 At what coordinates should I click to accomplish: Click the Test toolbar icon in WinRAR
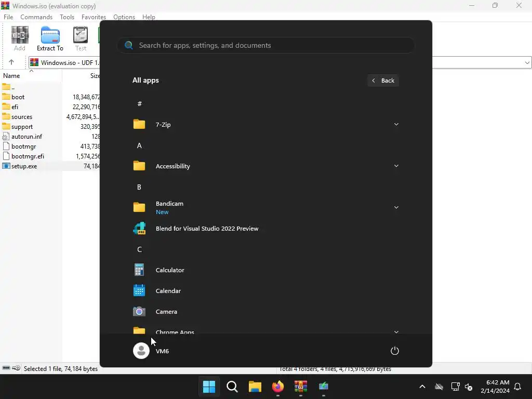81,38
